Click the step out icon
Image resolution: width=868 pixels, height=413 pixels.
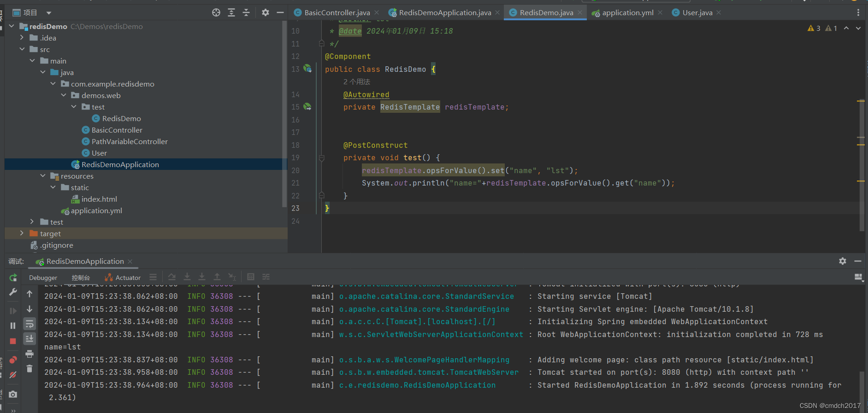(x=217, y=277)
